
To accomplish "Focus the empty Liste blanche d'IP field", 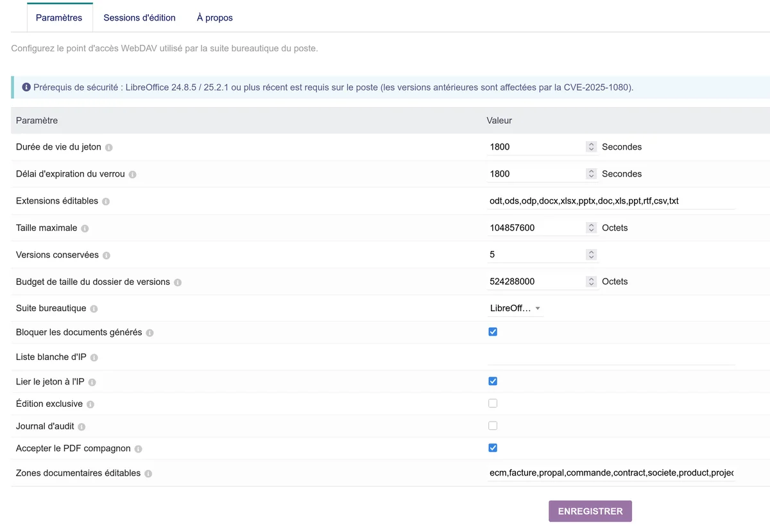I will click(612, 357).
